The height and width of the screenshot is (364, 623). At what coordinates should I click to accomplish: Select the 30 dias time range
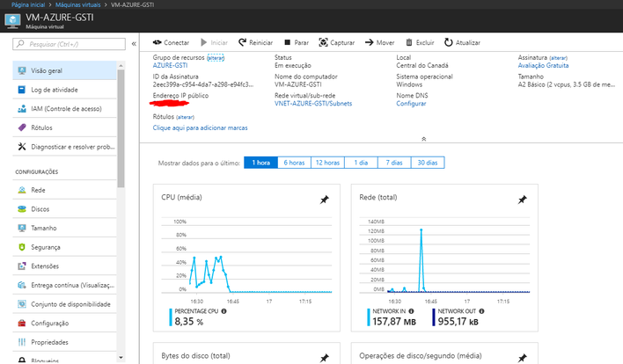428,163
